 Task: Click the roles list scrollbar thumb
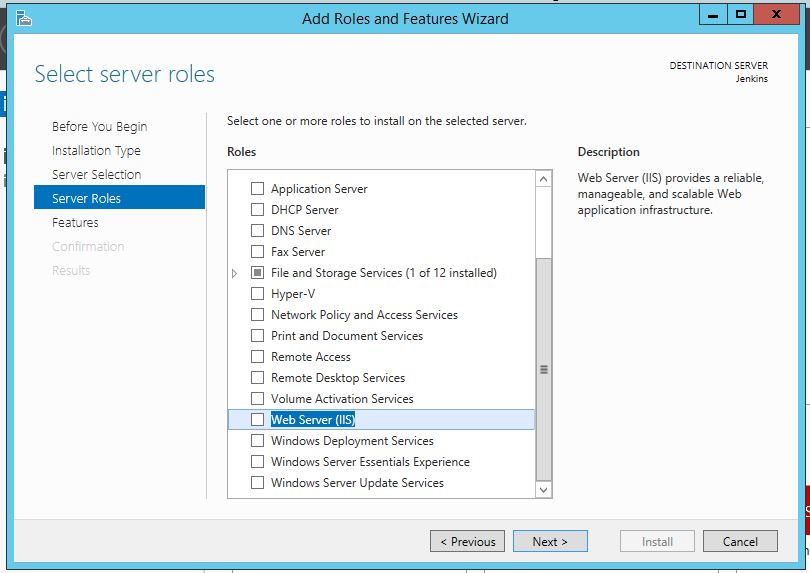click(544, 369)
